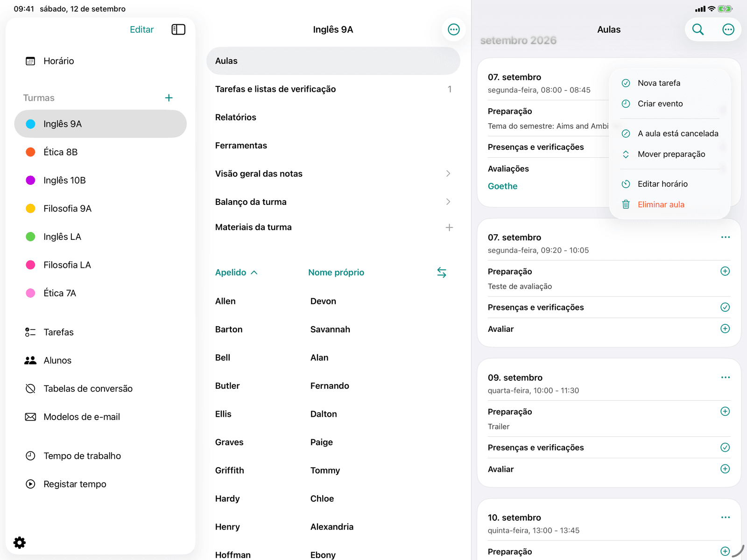Open Tempo de trabalho clock icon
Screen dimensions: 747x560
tap(30, 456)
